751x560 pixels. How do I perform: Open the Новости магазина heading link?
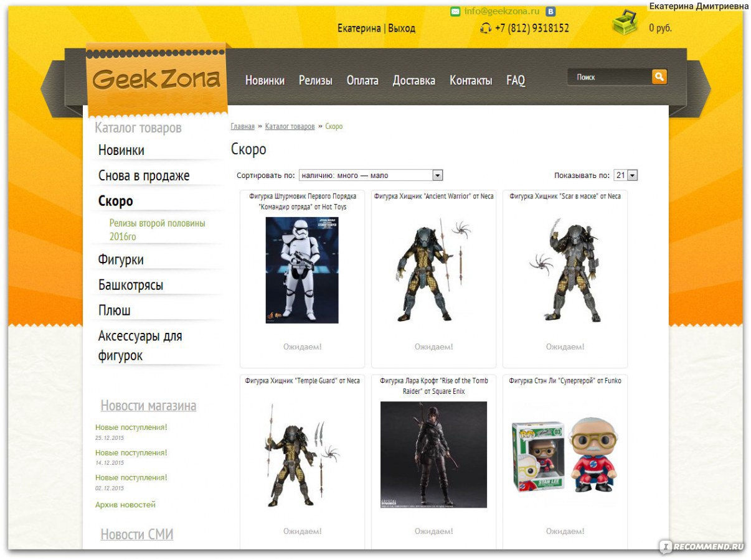coord(148,406)
